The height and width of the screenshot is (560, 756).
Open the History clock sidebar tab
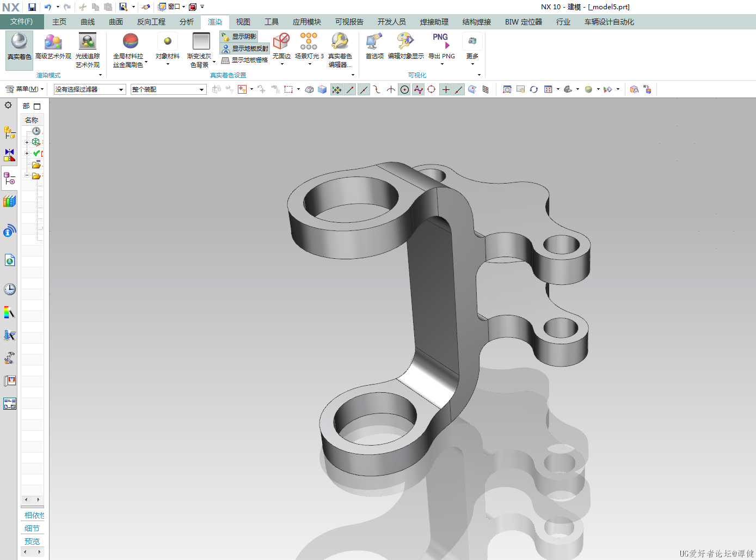coord(9,289)
